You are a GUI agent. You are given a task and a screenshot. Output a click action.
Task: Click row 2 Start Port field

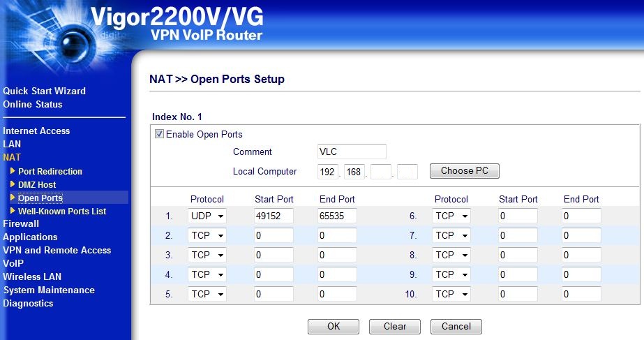274,235
